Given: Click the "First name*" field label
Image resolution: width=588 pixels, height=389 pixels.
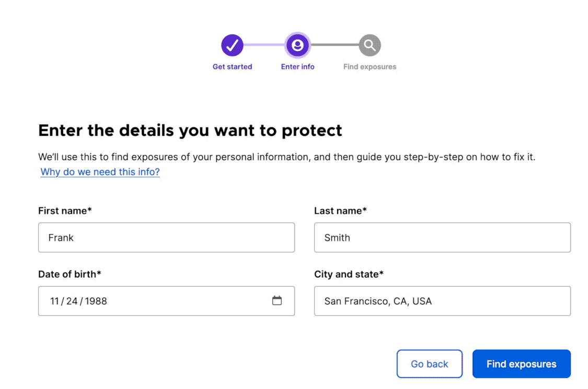Looking at the screenshot, I should (x=65, y=211).
